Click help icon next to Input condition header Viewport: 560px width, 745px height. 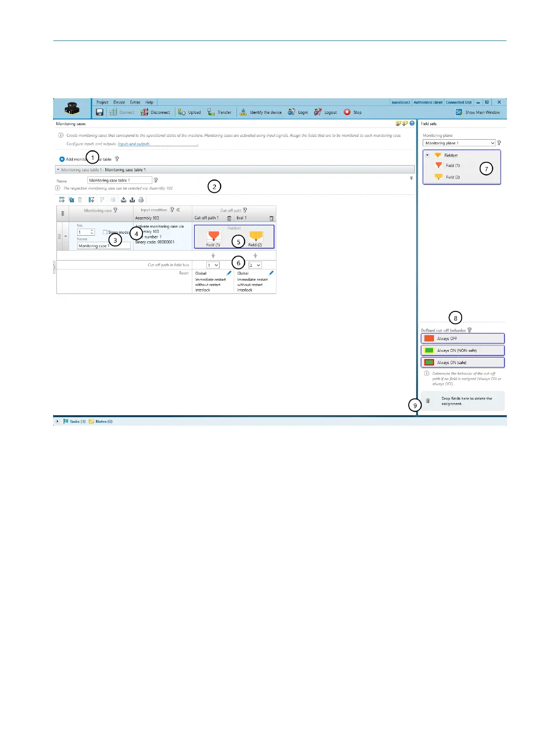point(172,210)
